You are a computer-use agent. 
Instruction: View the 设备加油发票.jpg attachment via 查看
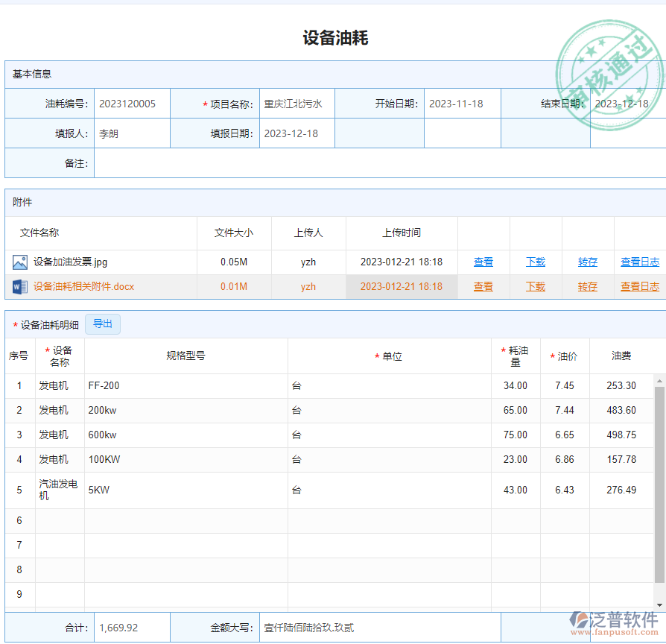pyautogui.click(x=483, y=262)
